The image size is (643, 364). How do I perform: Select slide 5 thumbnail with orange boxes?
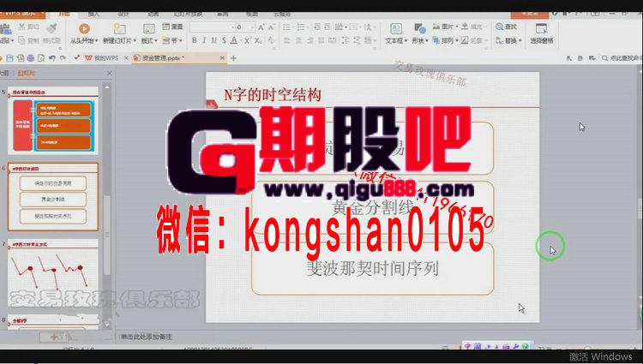[x=53, y=121]
